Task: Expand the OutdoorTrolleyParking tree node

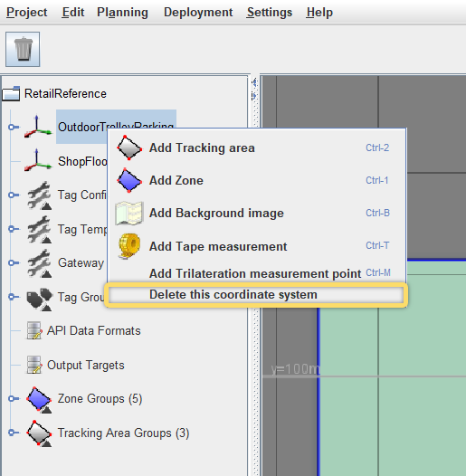Action: tap(13, 127)
